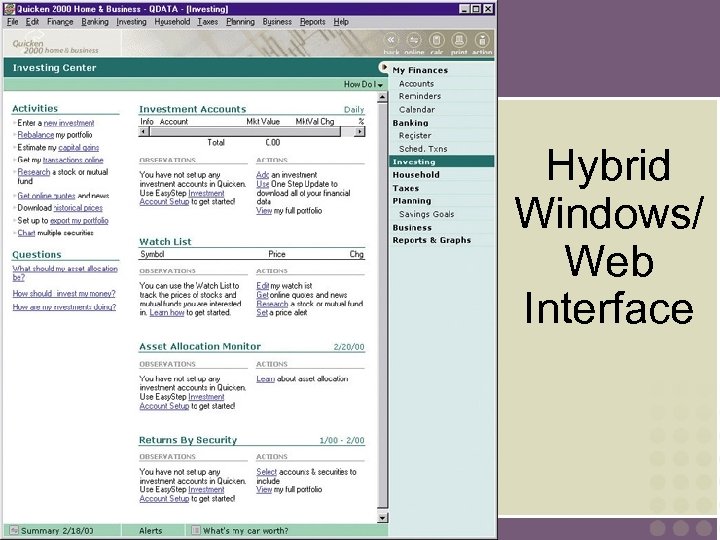Click the new investment link

point(69,123)
